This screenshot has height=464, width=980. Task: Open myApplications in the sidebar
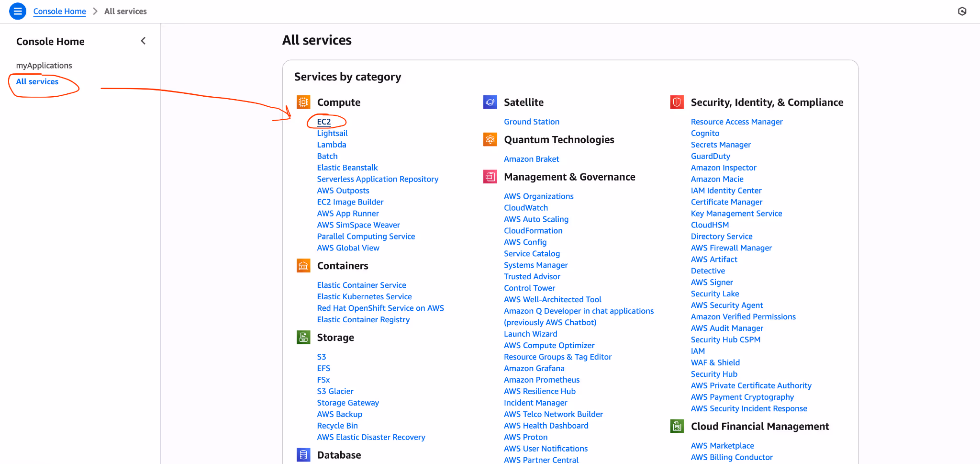pos(44,66)
